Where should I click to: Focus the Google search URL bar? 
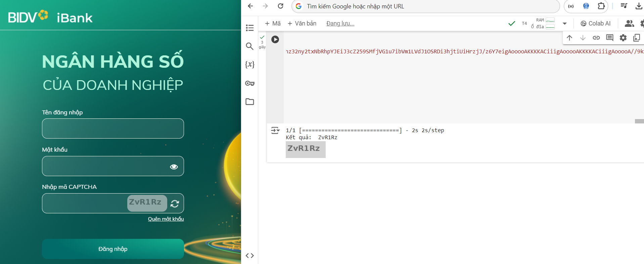[x=426, y=6]
